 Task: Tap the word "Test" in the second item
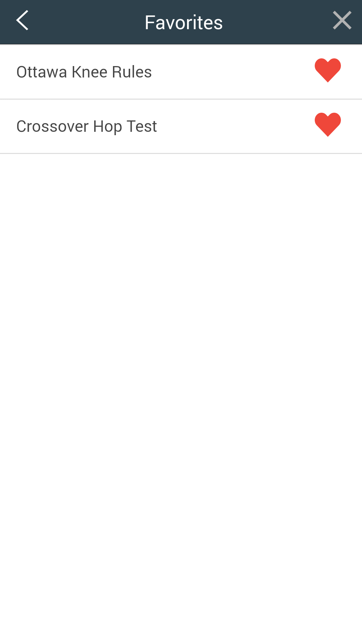[142, 126]
